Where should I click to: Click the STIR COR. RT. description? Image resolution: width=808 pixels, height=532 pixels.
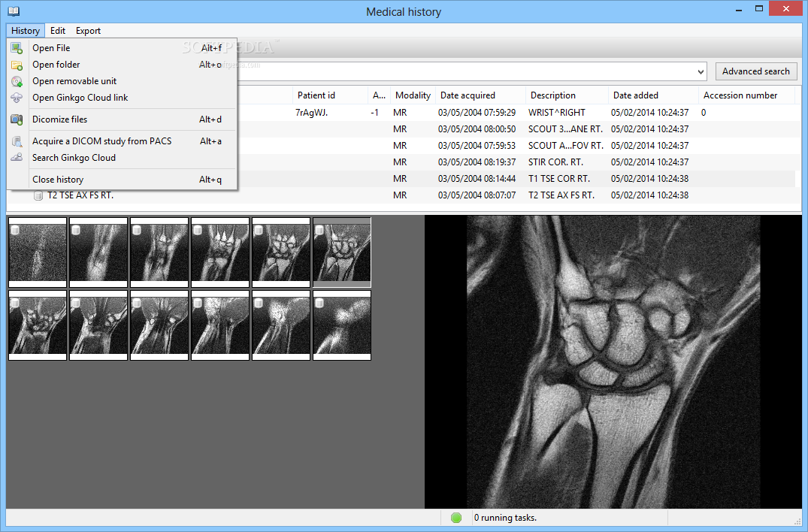(x=555, y=162)
